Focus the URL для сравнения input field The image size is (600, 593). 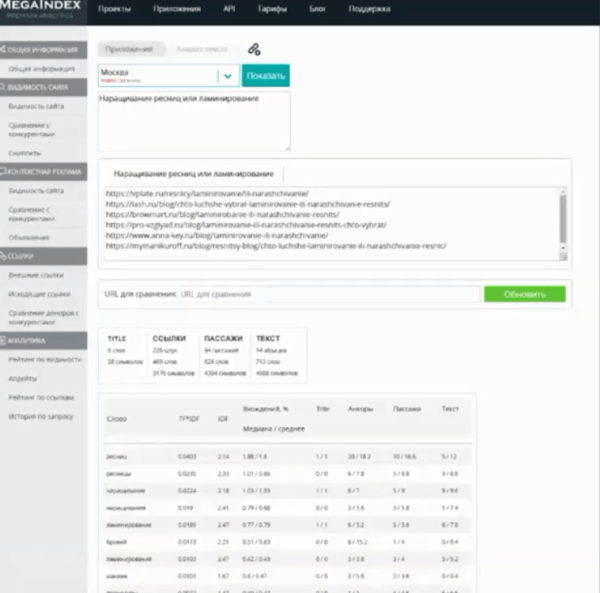coord(328,294)
